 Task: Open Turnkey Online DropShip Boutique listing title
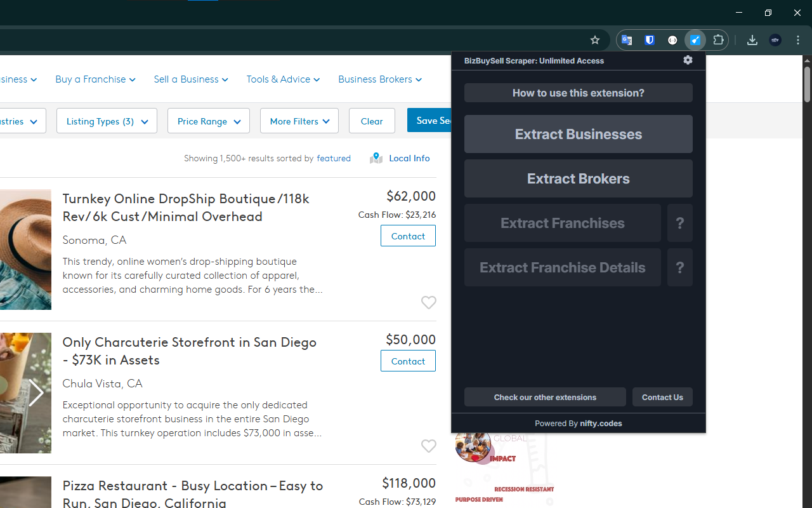point(186,208)
